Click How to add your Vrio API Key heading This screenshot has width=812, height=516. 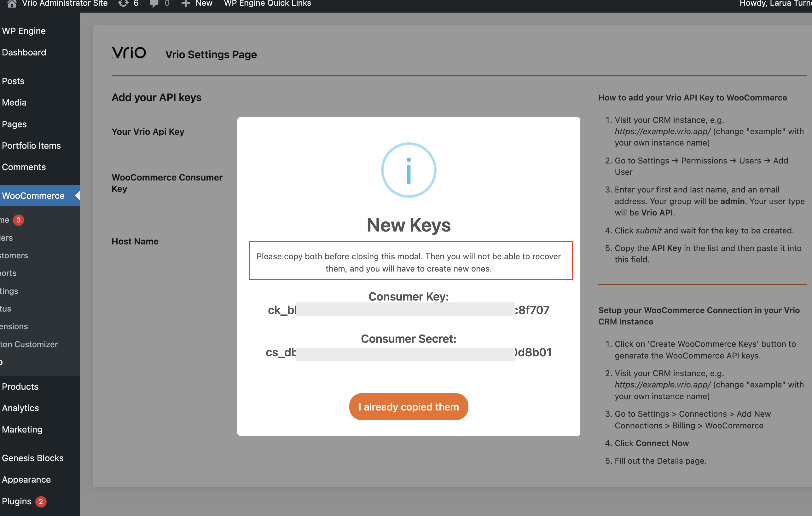[x=693, y=98]
